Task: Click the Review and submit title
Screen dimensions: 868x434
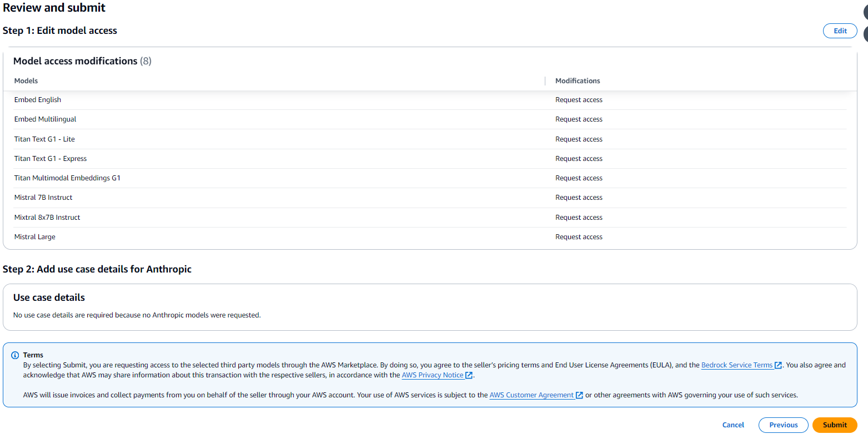Action: coord(54,8)
